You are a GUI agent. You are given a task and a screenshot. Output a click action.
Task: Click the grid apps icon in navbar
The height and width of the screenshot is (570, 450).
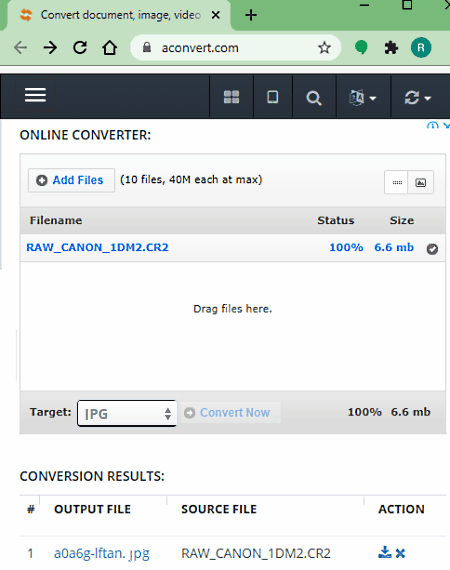click(231, 97)
